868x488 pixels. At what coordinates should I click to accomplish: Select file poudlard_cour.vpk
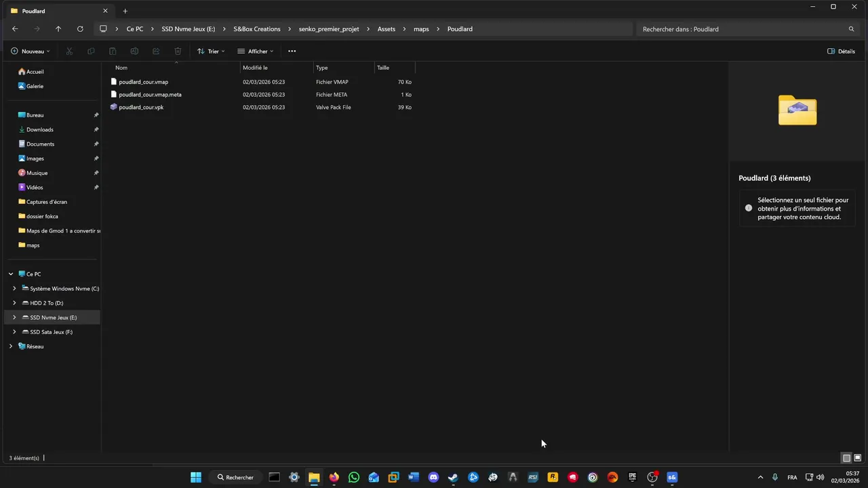pyautogui.click(x=141, y=107)
